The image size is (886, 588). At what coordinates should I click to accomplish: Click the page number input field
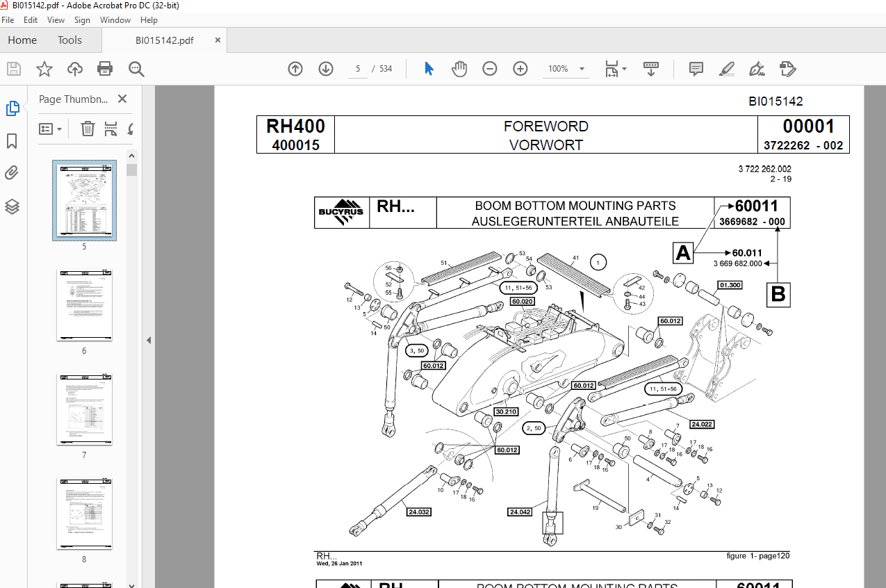pos(358,69)
